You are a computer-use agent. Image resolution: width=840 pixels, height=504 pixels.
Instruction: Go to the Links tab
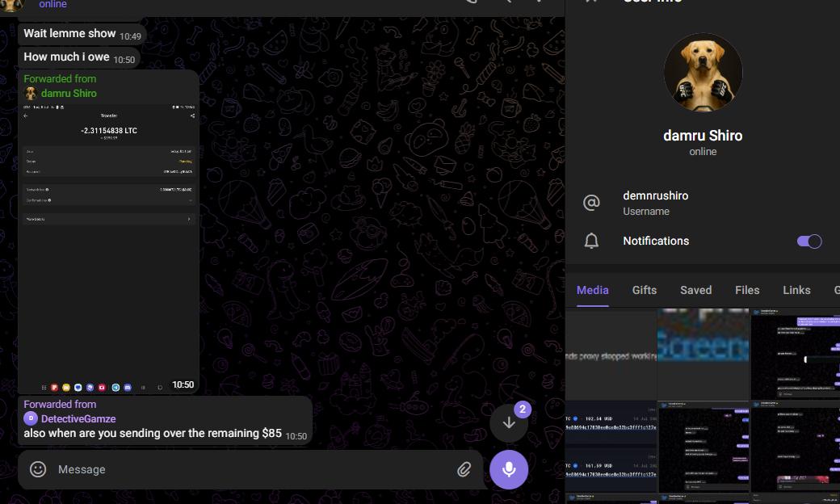(x=796, y=290)
